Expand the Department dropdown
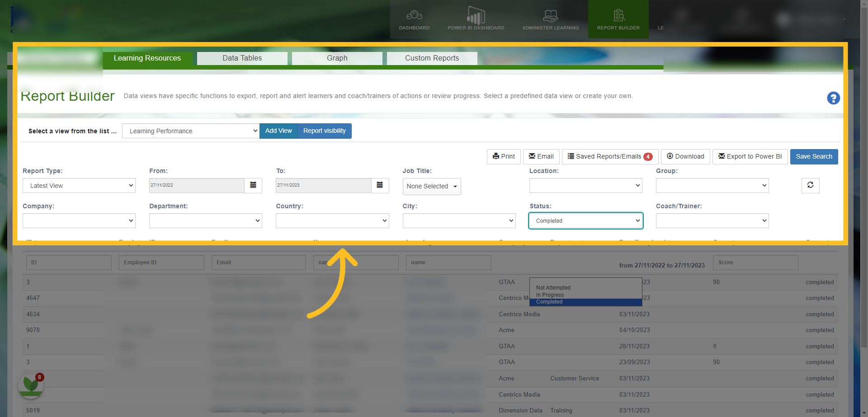The height and width of the screenshot is (417, 868). pos(206,221)
